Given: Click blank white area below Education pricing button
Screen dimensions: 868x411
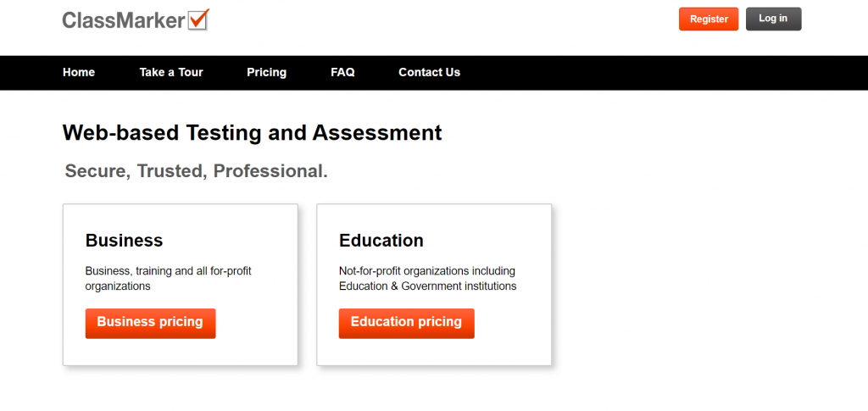Looking at the screenshot, I should [x=434, y=352].
